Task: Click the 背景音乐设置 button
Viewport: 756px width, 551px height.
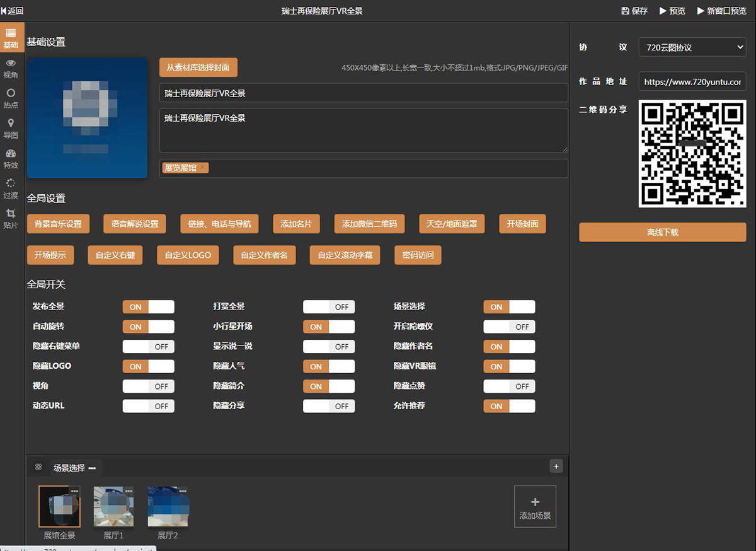Action: tap(58, 224)
